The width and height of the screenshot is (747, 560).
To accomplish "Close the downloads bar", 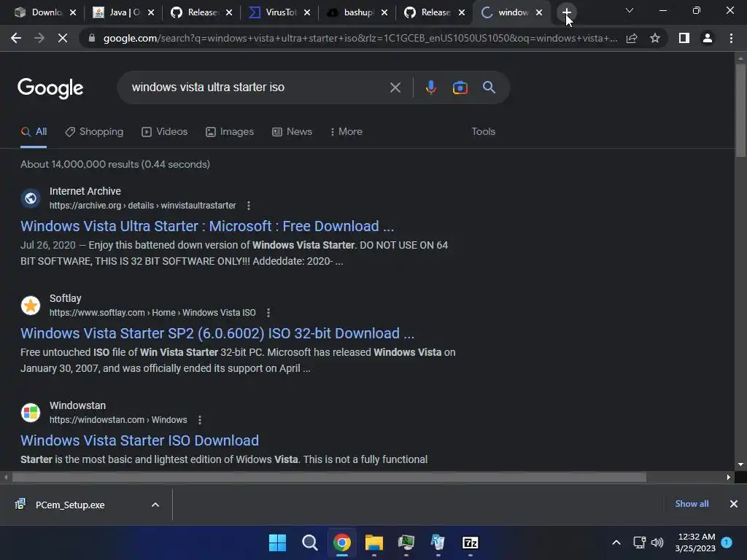I will [734, 504].
